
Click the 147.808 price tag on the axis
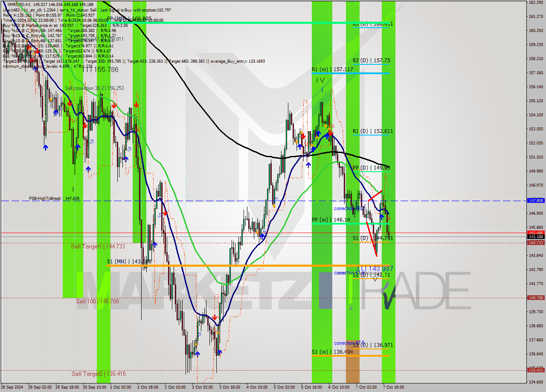coord(536,200)
